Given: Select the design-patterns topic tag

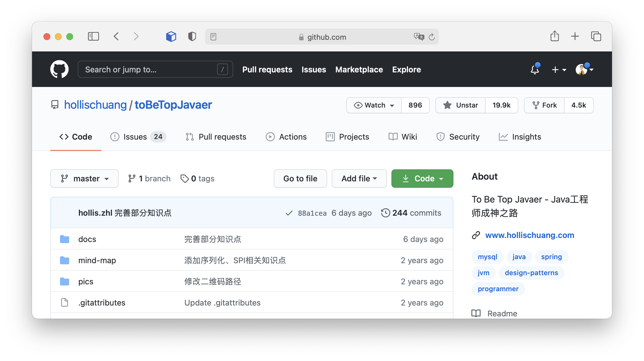Looking at the screenshot, I should 531,273.
